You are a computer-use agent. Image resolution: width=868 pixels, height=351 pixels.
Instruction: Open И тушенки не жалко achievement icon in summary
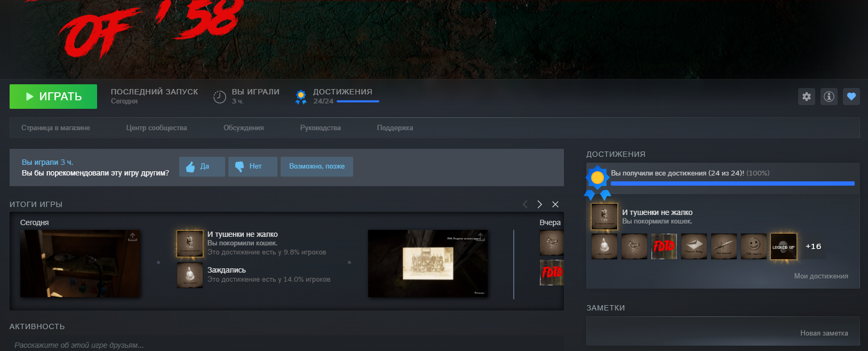click(x=190, y=243)
